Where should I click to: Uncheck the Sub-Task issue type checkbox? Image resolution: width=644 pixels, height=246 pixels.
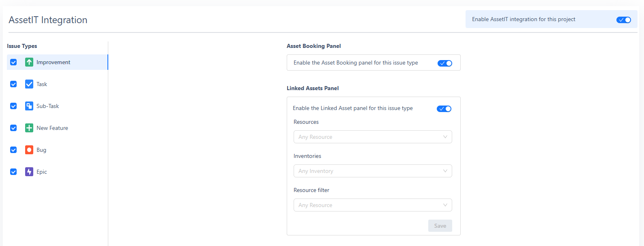pyautogui.click(x=13, y=106)
